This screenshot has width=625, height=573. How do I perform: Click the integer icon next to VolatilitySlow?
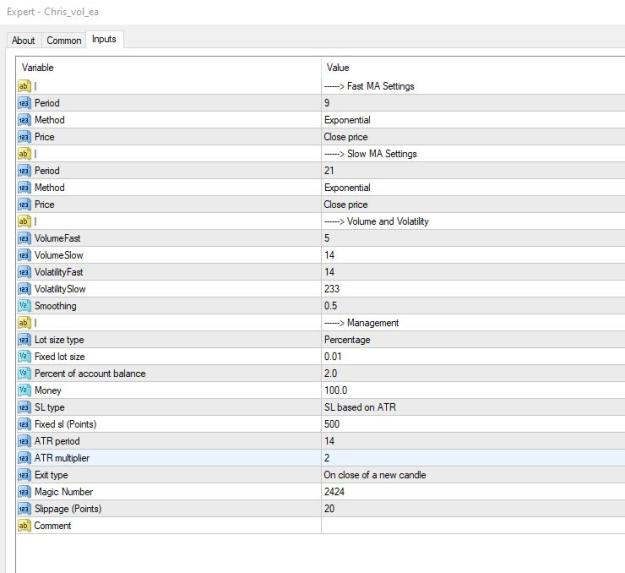[24, 289]
